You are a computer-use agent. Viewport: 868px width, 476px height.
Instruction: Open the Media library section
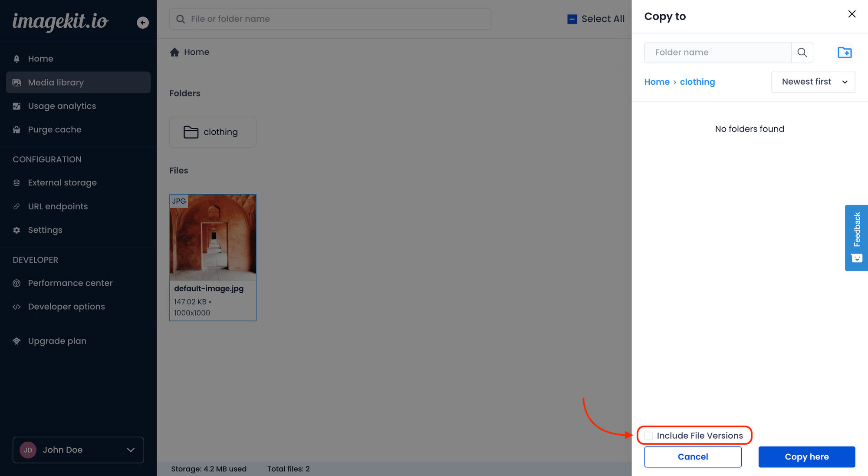tap(78, 83)
